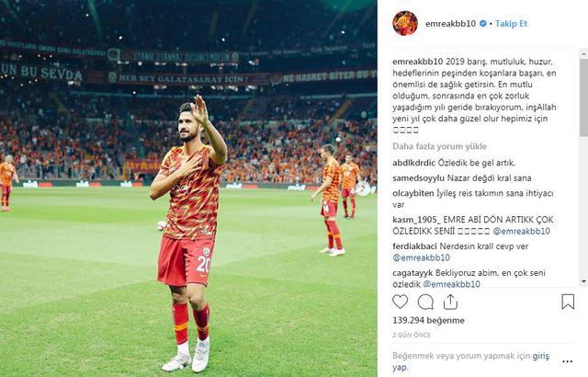The image size is (588, 377).
Task: Visit the olcaybiten commenter profile
Action: pyautogui.click(x=413, y=194)
